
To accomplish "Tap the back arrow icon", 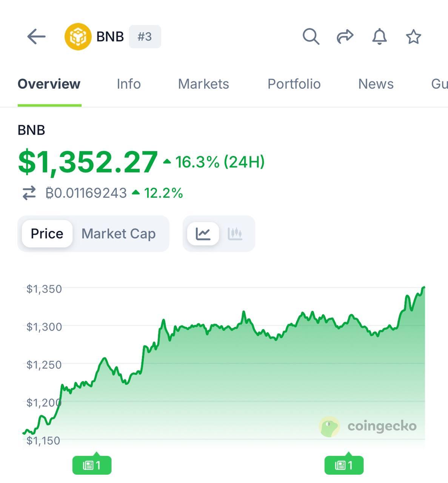I will point(36,37).
